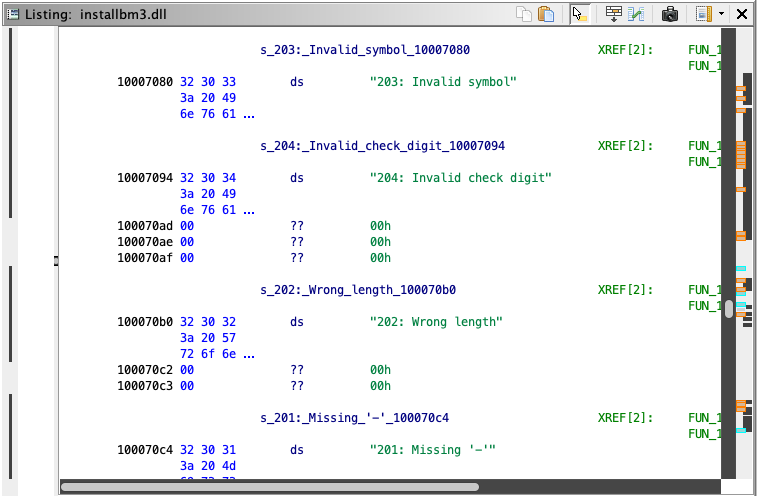757x496 pixels.
Task: Click bytes 3a 20 4d row
Action: (x=208, y=466)
